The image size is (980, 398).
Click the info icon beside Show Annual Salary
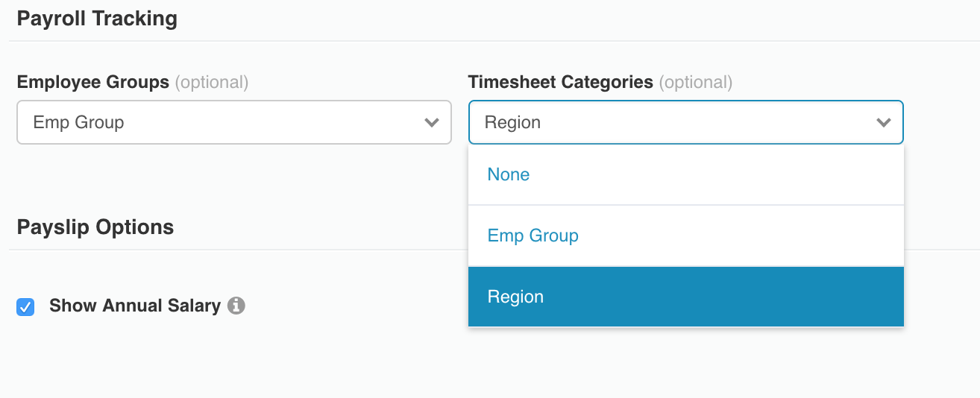(x=236, y=306)
